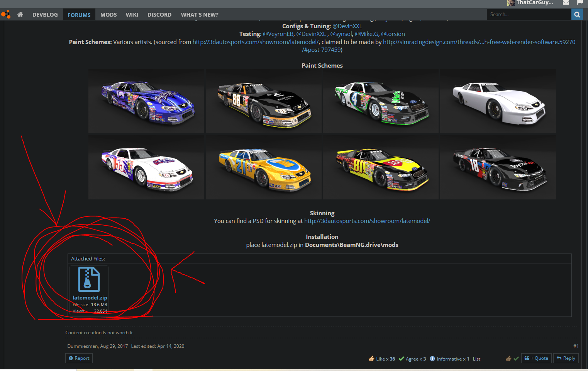
Task: Open post #1 permalink
Action: [576, 346]
